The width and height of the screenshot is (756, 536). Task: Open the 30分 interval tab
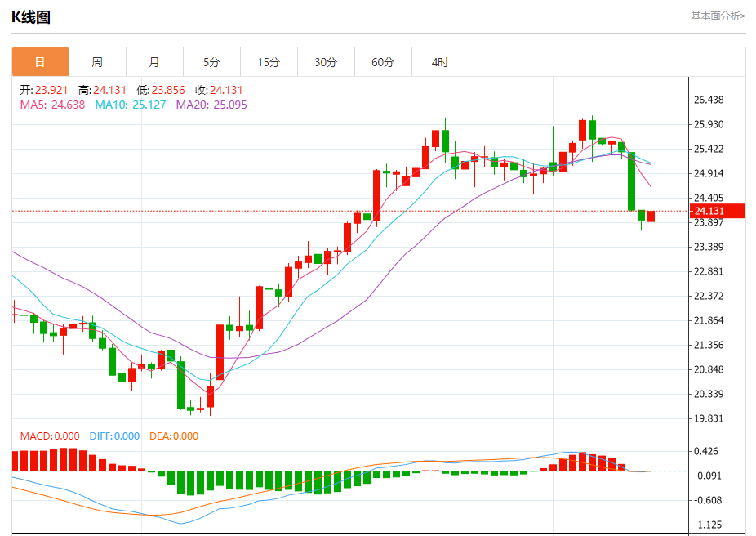[326, 62]
